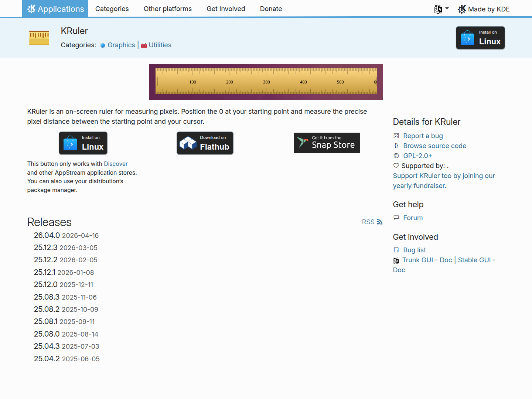Click the translation icon beside Trunk GUI

tap(396, 260)
